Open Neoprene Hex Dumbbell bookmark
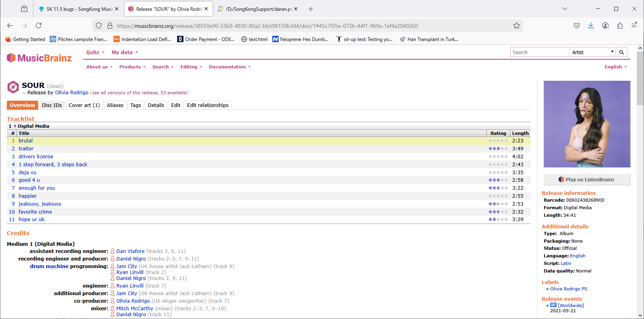 coord(301,39)
